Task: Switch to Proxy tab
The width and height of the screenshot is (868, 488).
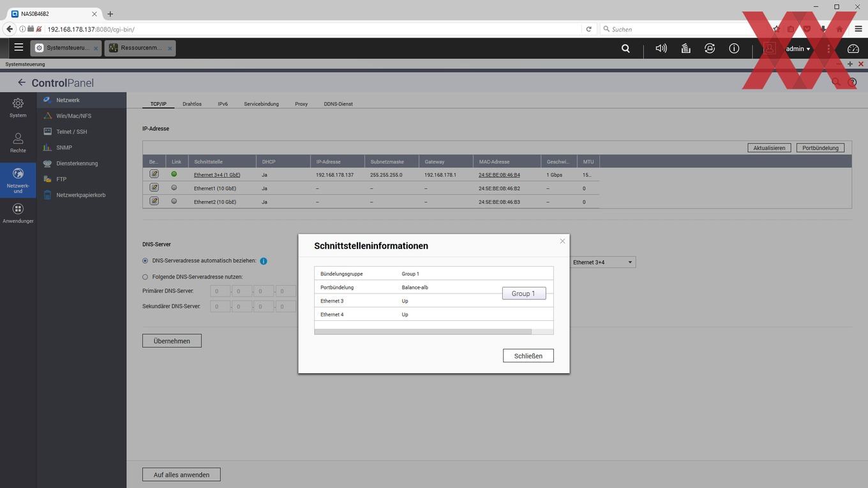Action: click(301, 104)
